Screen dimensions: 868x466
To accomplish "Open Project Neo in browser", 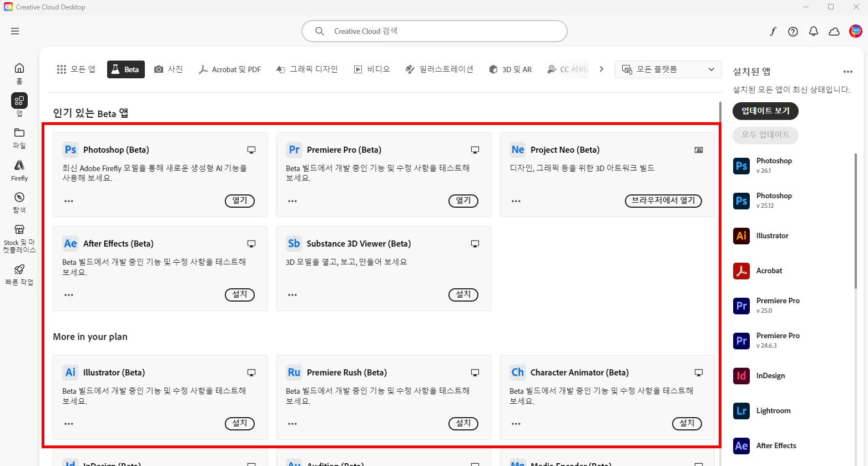I will (x=663, y=201).
